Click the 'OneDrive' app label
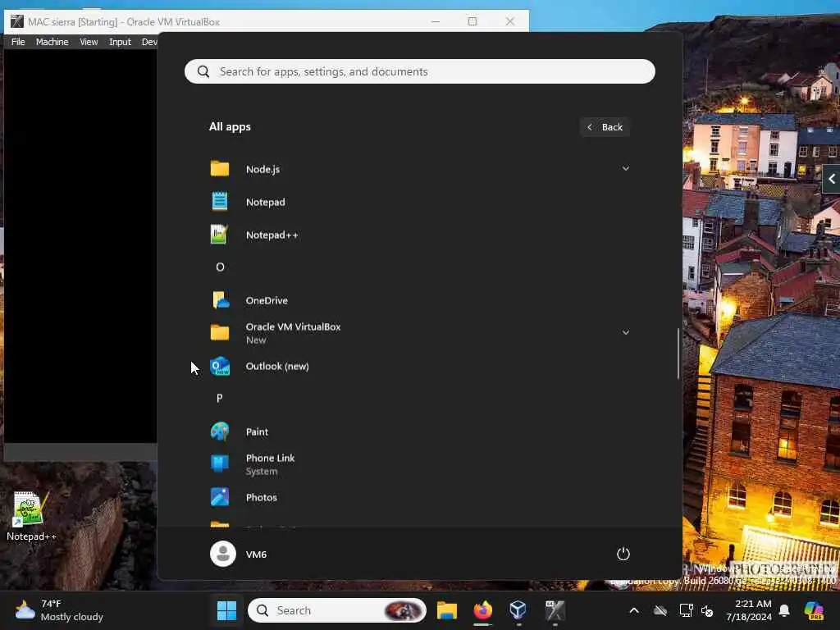 (267, 300)
